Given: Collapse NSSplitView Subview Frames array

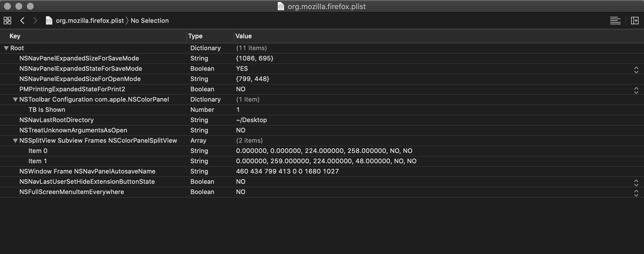Looking at the screenshot, I should [x=15, y=141].
